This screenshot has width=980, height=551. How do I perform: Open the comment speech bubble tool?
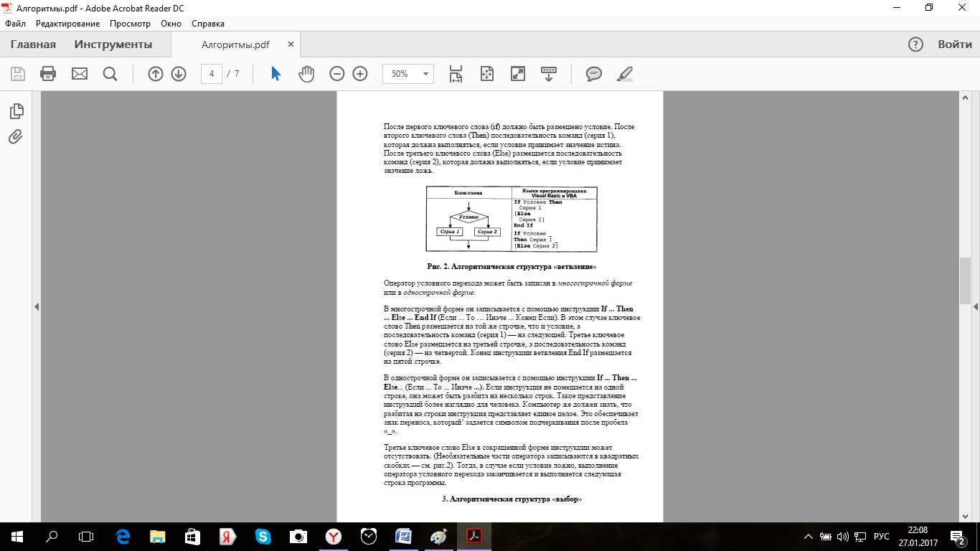tap(593, 74)
